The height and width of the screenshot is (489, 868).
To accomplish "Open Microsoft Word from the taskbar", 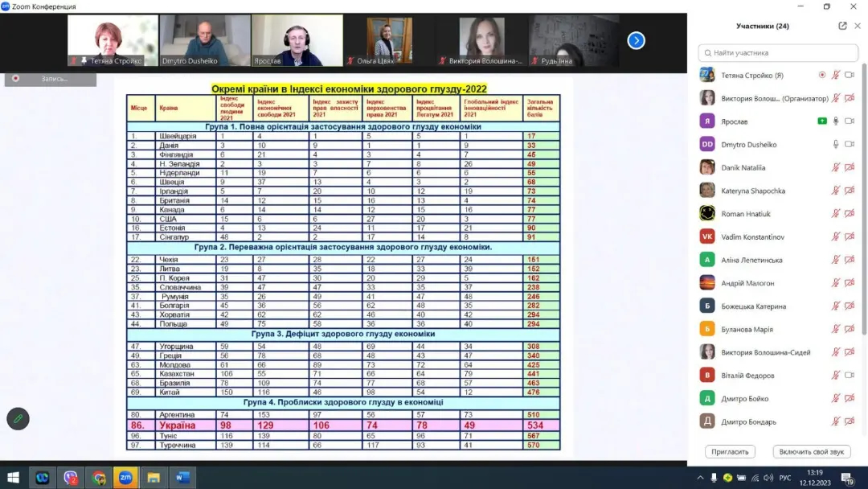I will point(181,478).
